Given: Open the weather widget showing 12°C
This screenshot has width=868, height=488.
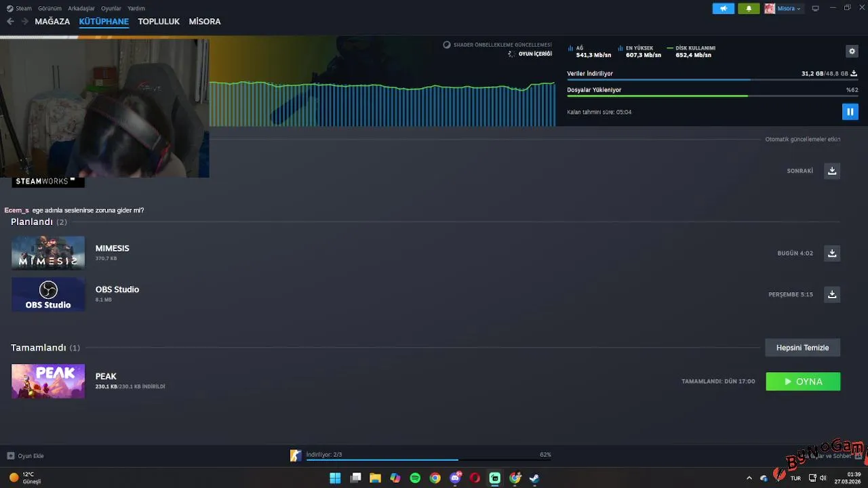Looking at the screenshot, I should (25, 478).
